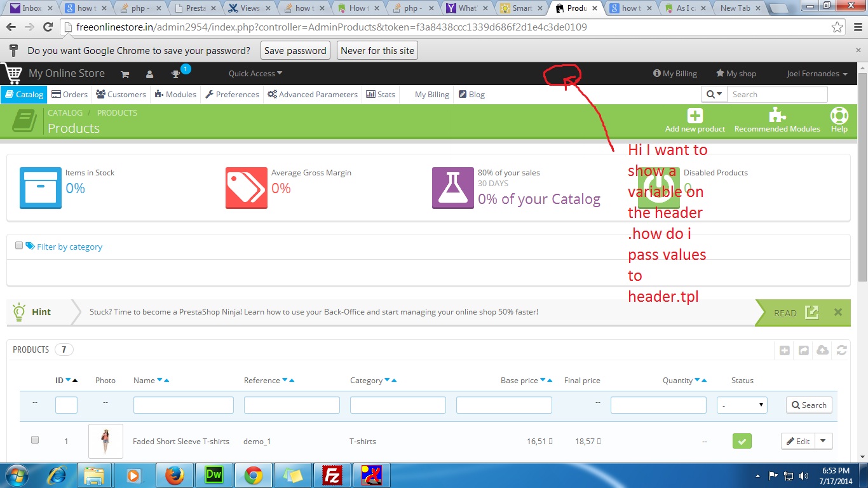868x488 pixels.
Task: Expand the dropdown arrow next to Edit
Action: coord(824,441)
